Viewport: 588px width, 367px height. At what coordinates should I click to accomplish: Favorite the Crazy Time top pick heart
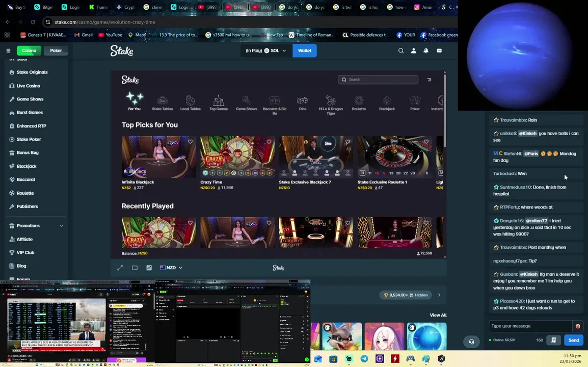(x=269, y=142)
